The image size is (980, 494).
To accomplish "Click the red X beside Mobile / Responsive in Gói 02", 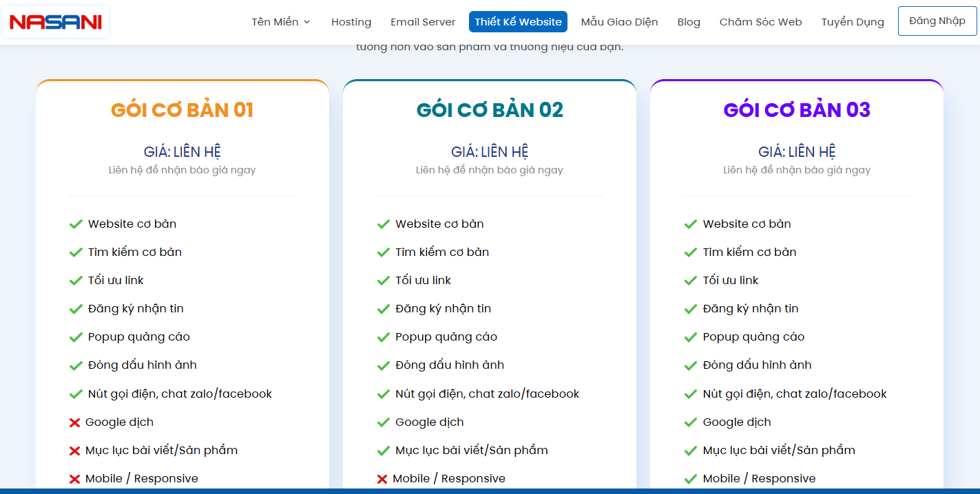I will (x=381, y=478).
